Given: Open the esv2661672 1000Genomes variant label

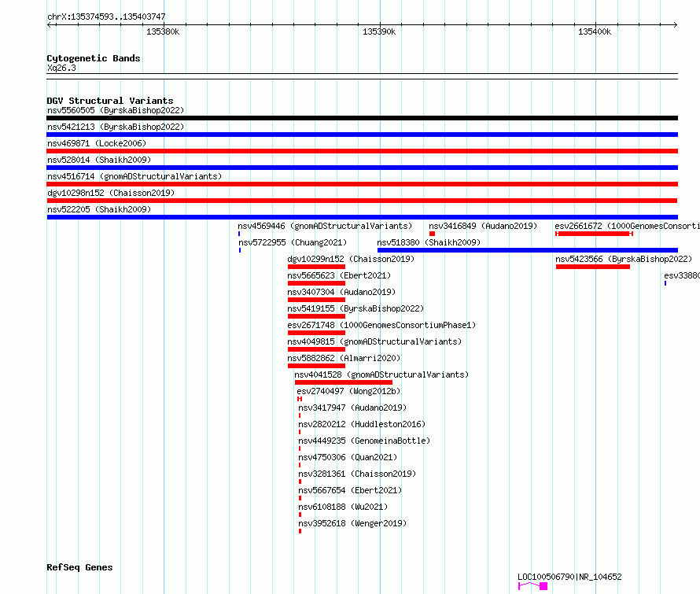Looking at the screenshot, I should pos(627,226).
